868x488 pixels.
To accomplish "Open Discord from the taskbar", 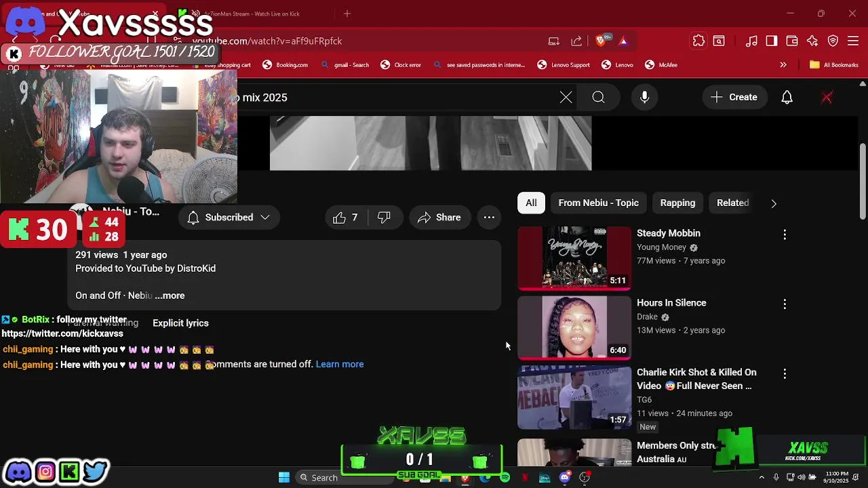I will pyautogui.click(x=565, y=478).
